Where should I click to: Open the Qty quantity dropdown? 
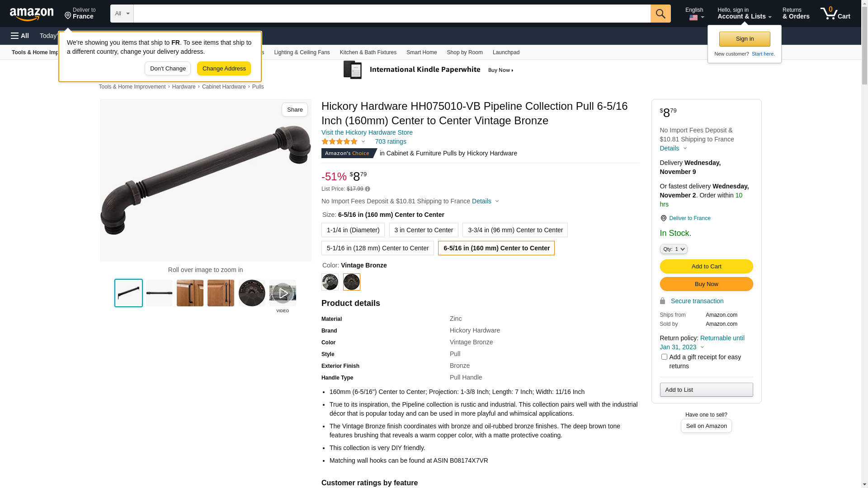(674, 249)
